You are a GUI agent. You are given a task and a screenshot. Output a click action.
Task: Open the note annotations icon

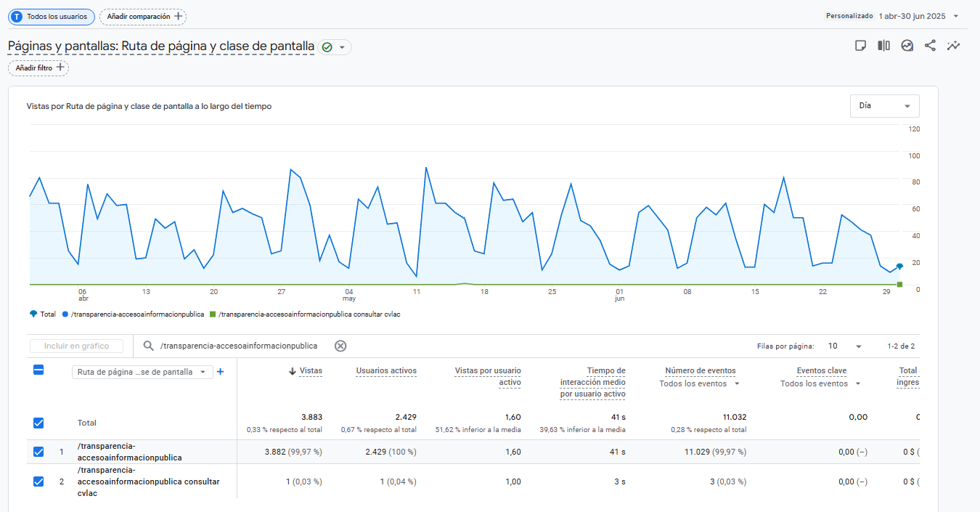(x=860, y=46)
